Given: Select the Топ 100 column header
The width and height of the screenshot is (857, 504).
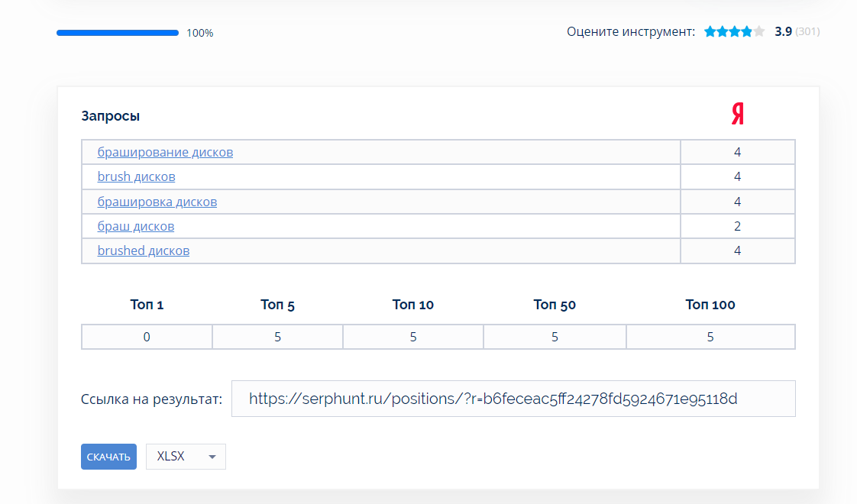Looking at the screenshot, I should click(710, 305).
